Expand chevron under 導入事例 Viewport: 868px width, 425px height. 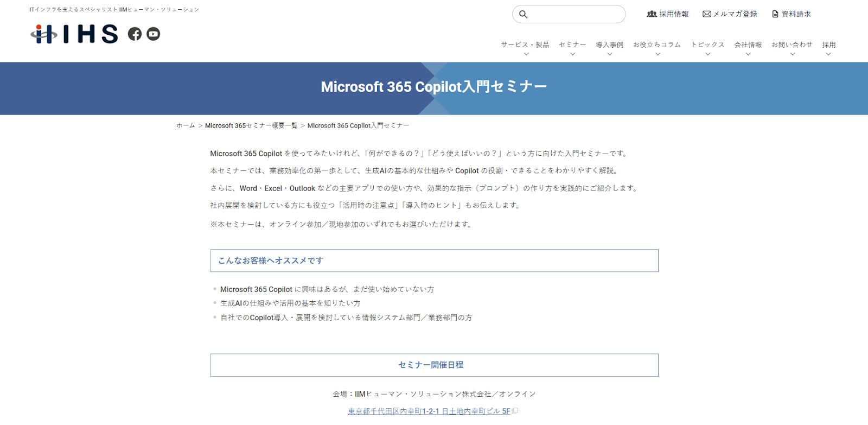click(609, 54)
